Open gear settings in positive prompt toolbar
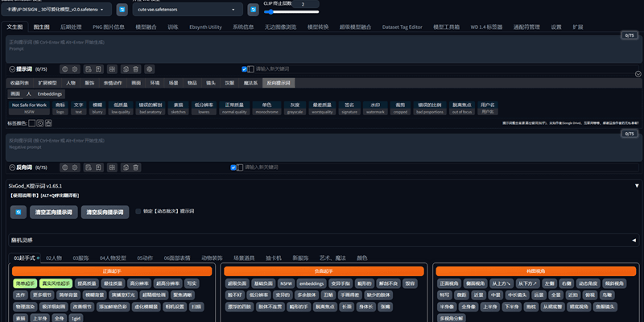The width and height of the screenshot is (644, 322). click(x=75, y=69)
